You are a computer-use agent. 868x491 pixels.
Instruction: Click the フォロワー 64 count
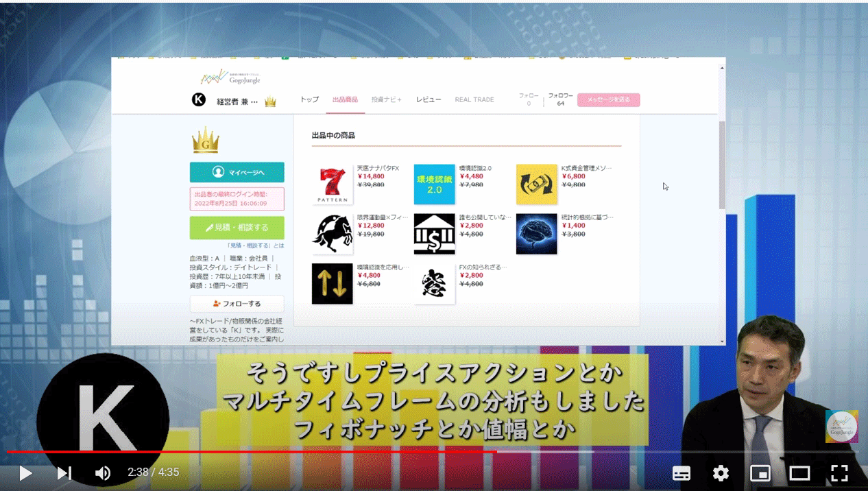coord(560,100)
